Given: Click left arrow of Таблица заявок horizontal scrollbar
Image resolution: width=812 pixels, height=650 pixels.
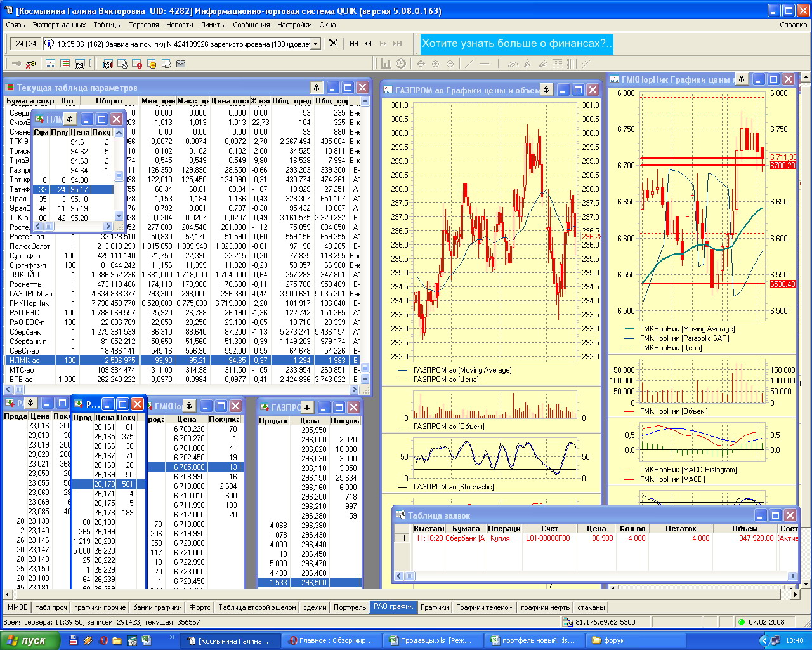Looking at the screenshot, I should pos(399,576).
